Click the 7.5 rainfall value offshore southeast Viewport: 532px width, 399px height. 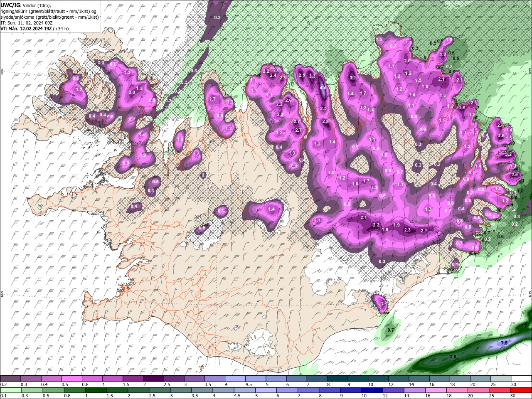click(x=504, y=343)
